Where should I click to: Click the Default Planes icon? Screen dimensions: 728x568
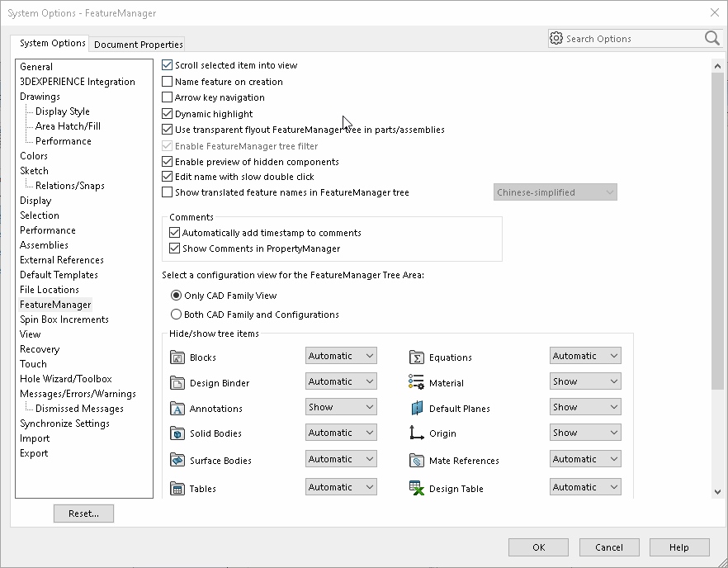(x=417, y=408)
